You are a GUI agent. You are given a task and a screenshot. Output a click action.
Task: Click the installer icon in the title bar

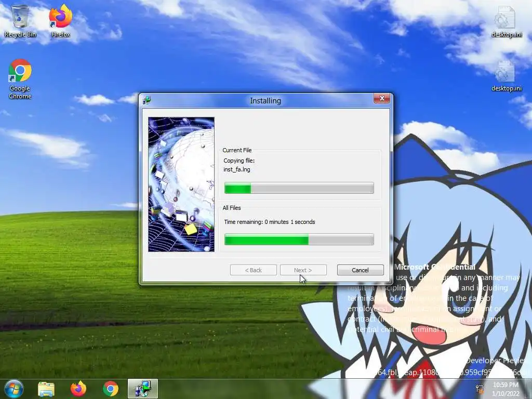(147, 100)
